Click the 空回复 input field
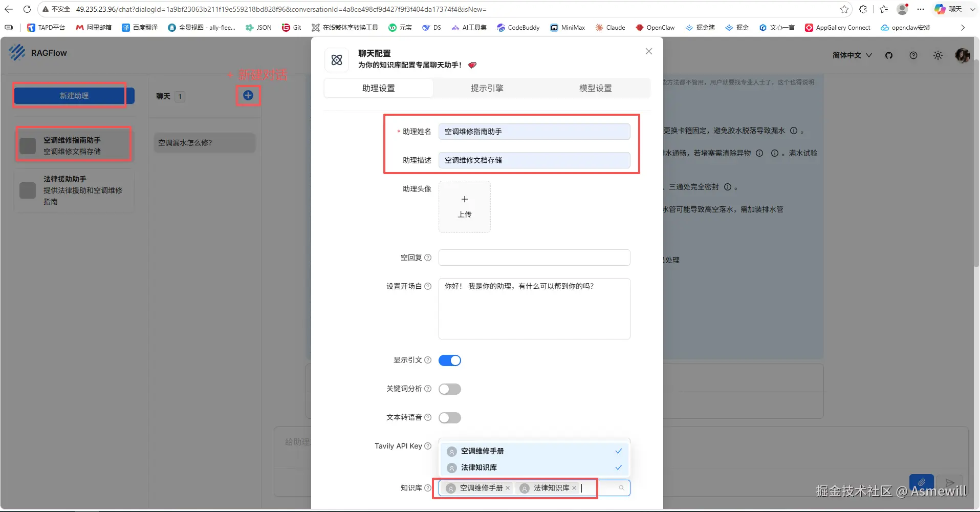Viewport: 980px width, 512px height. coord(534,258)
